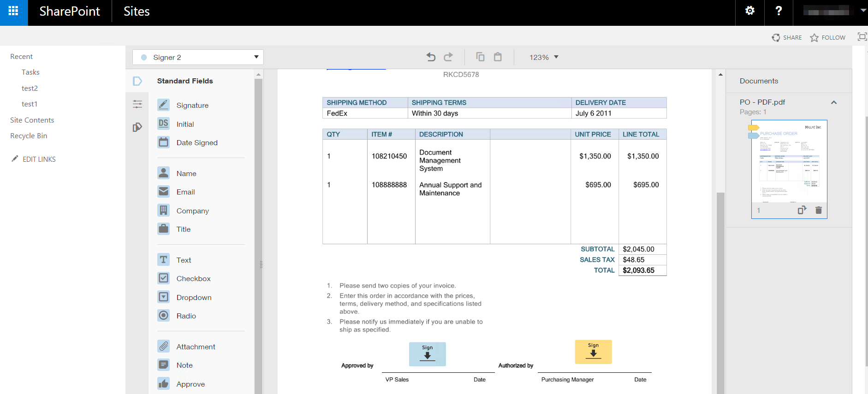The image size is (868, 394).
Task: Open the standard fields palette tab
Action: coord(137,81)
